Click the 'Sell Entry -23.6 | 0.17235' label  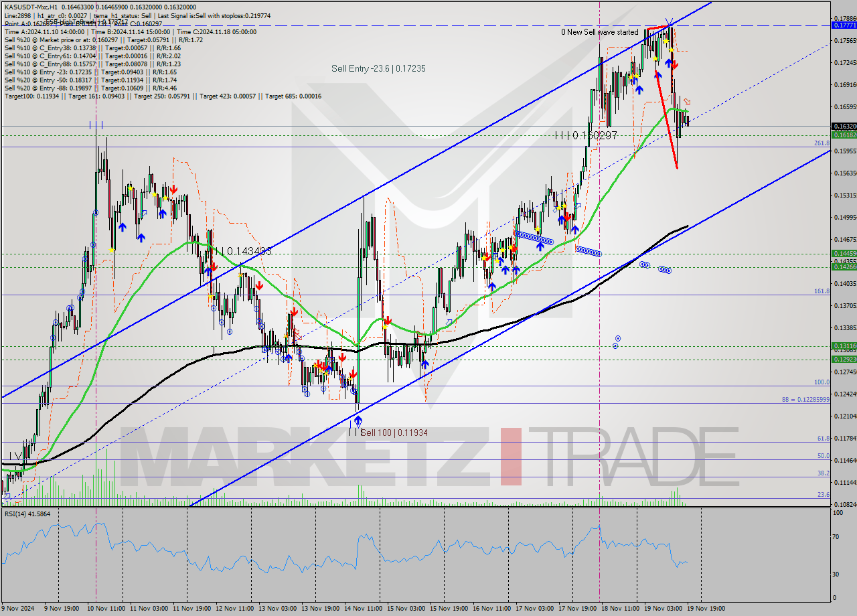(x=378, y=69)
